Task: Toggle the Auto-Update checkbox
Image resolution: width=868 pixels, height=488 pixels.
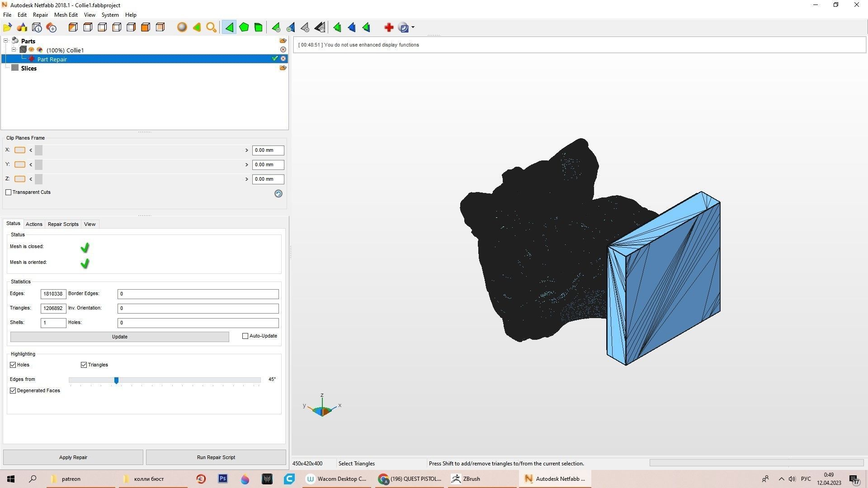Action: 245,336
